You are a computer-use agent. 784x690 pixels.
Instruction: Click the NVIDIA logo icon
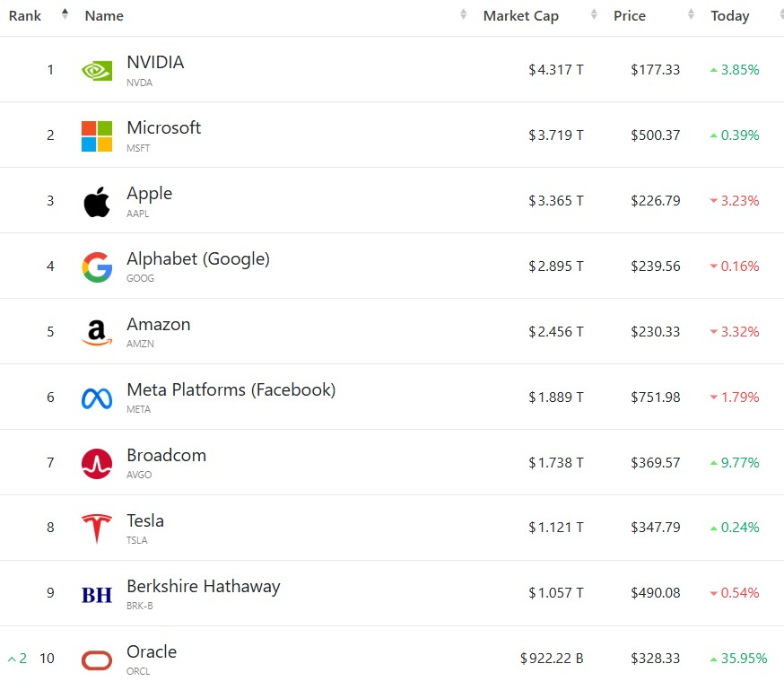tap(97, 71)
